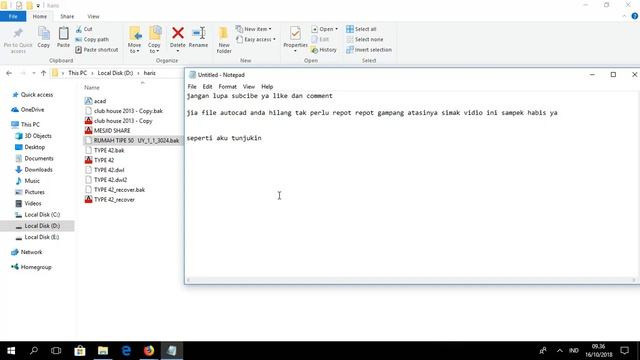Click the Cut scissors command
This screenshot has width=640, height=360.
(x=84, y=29)
